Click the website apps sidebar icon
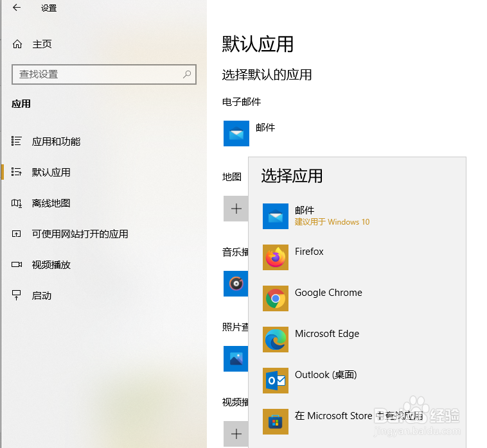Screen dimensions: 487x448 17,234
